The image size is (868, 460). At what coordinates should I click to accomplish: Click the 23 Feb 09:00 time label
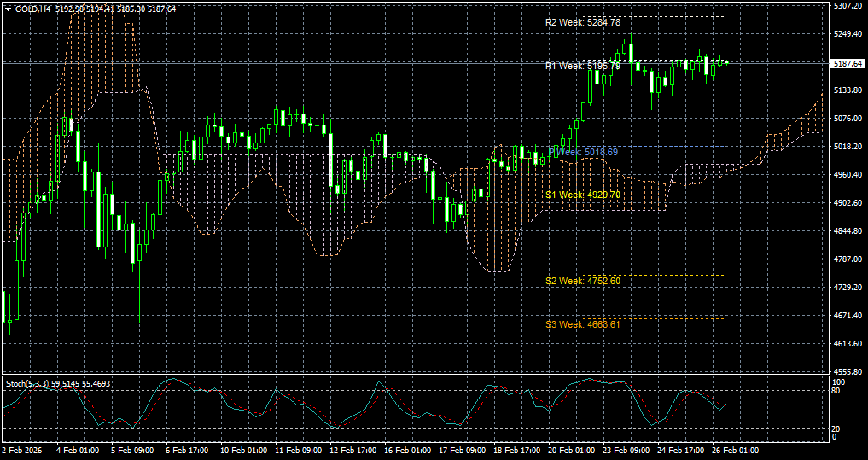[x=628, y=451]
